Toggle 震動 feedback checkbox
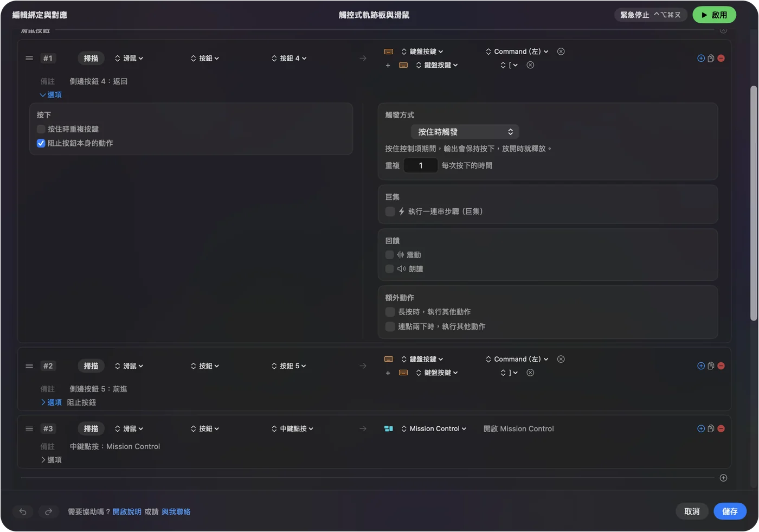This screenshot has height=532, width=759. click(x=389, y=255)
